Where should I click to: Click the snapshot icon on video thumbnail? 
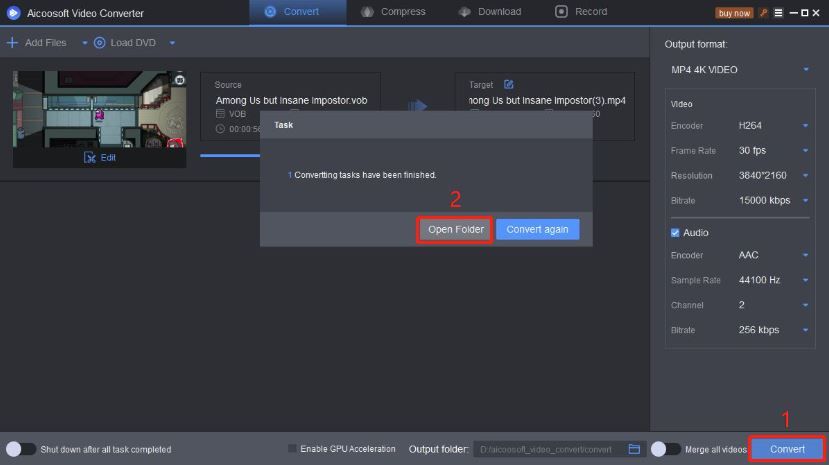(x=180, y=80)
